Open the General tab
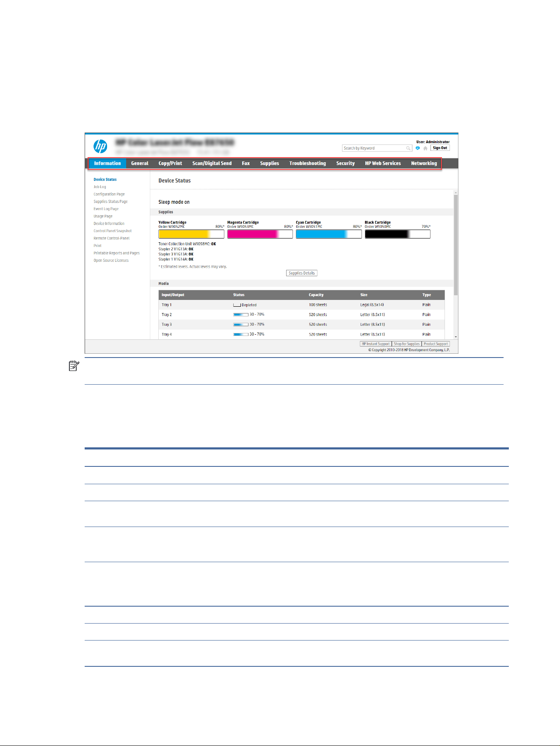The width and height of the screenshot is (560, 746). (x=140, y=164)
